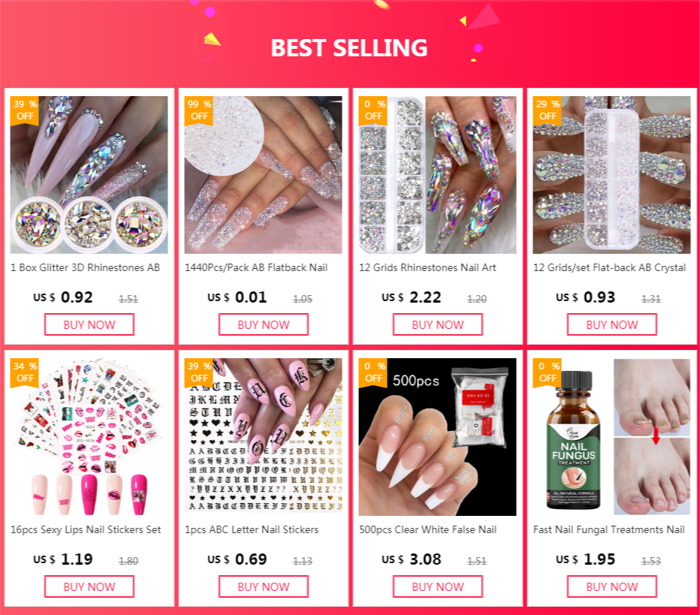Buy now the 1.95 Nail Fungal Treatment
Screen dimensions: 700x615
[x=611, y=586]
